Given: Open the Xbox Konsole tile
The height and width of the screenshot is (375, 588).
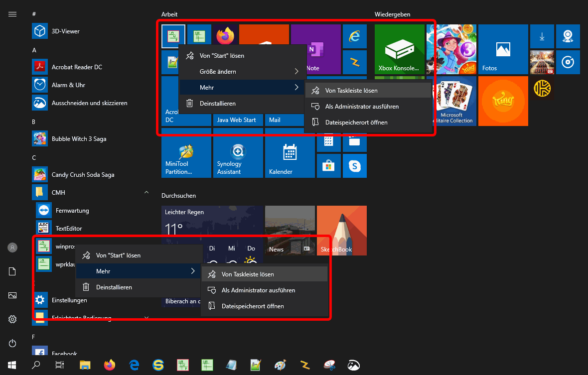Looking at the screenshot, I should pos(399,50).
